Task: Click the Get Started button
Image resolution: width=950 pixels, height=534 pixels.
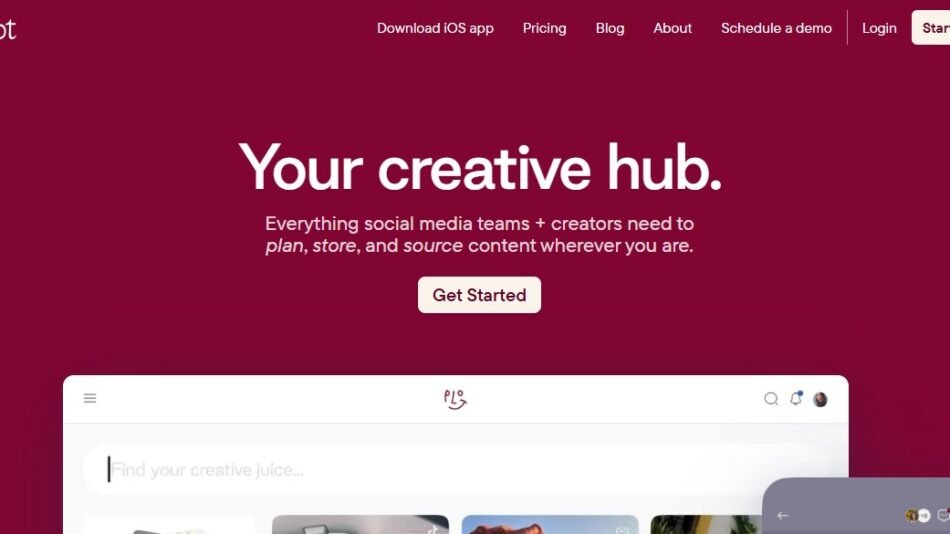Action: pos(479,295)
